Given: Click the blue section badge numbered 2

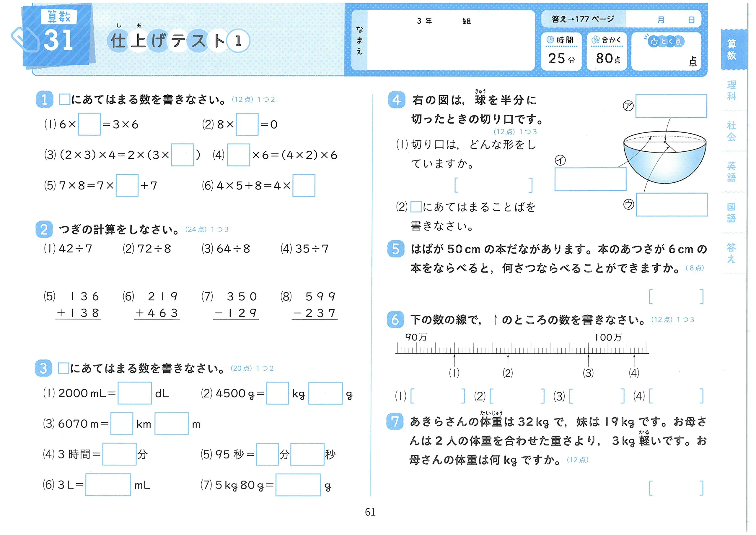Looking at the screenshot, I should click(x=44, y=229).
